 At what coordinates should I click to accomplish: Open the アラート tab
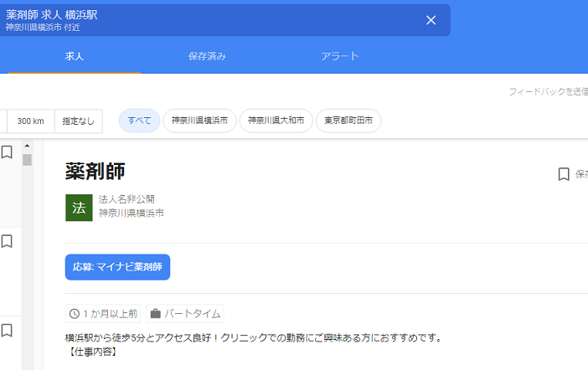point(340,56)
